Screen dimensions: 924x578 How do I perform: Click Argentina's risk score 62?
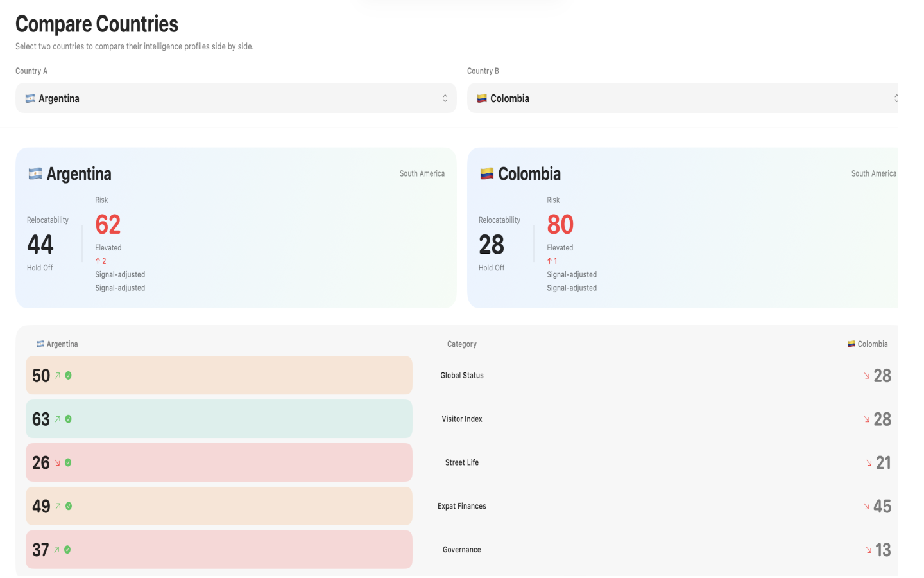(x=108, y=224)
